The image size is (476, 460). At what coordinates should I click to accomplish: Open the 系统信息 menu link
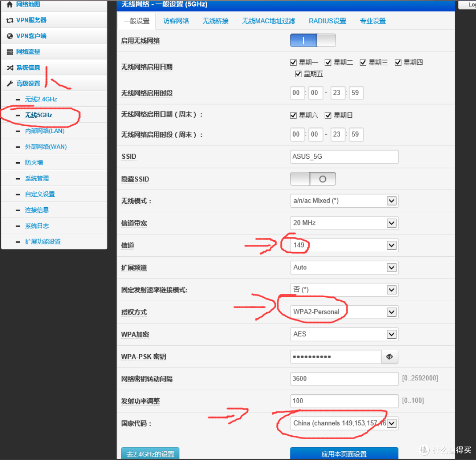click(x=28, y=67)
